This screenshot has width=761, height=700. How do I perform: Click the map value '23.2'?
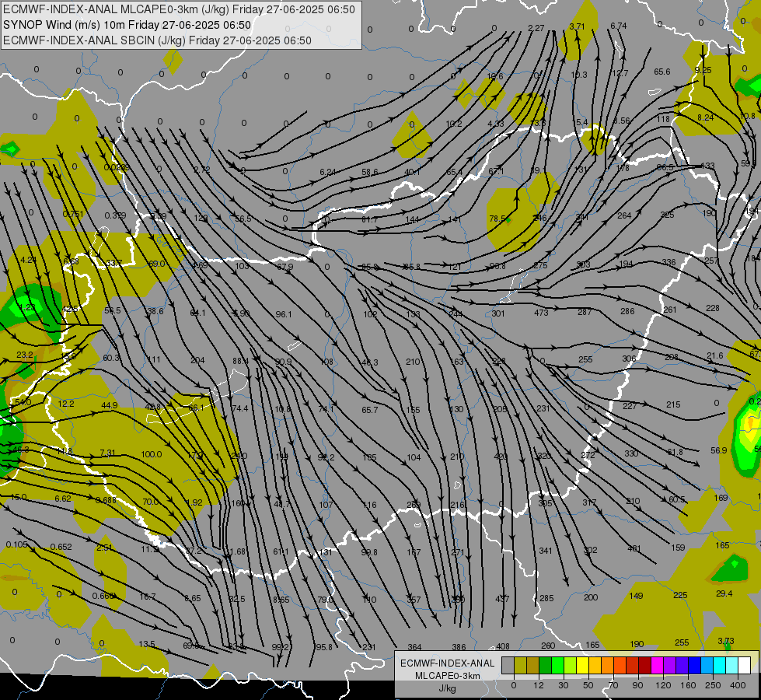tap(24, 355)
